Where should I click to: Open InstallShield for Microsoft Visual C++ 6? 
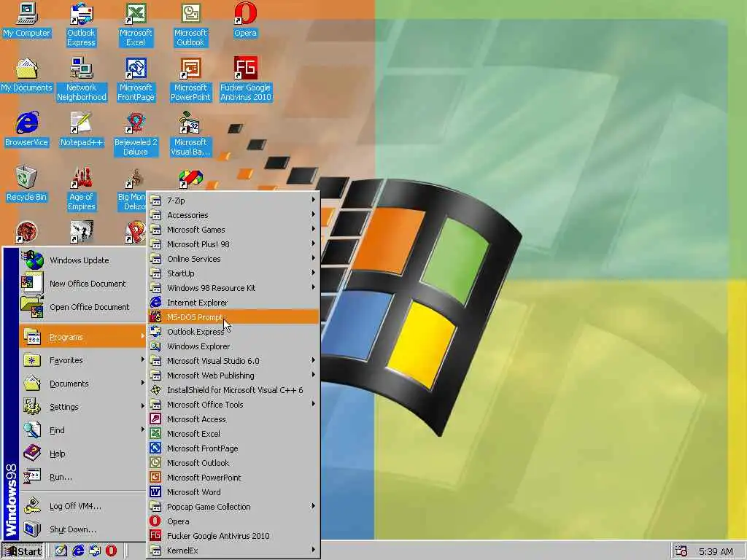click(x=233, y=391)
